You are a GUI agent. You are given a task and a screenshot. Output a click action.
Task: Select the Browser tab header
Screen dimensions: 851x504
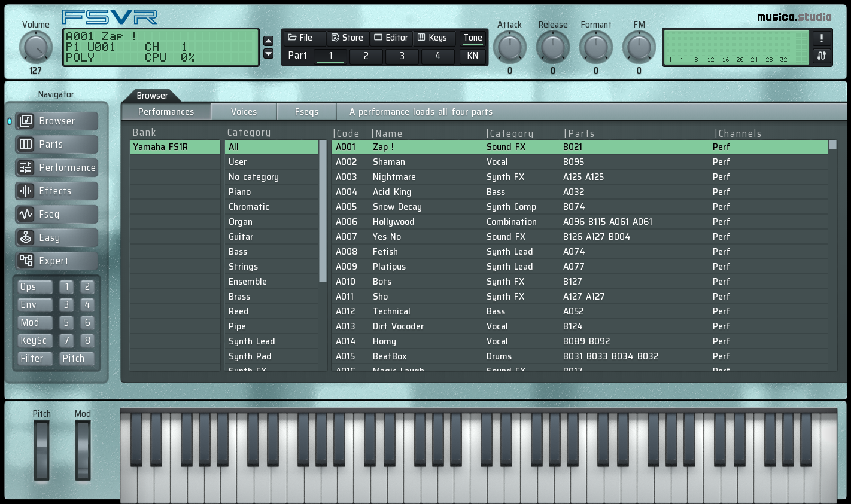tap(152, 96)
